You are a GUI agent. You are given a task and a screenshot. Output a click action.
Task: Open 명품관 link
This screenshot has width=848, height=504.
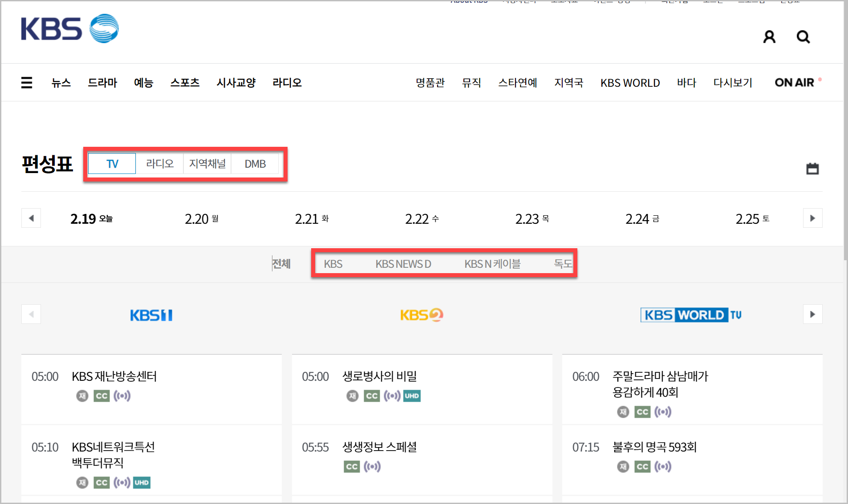pyautogui.click(x=430, y=83)
